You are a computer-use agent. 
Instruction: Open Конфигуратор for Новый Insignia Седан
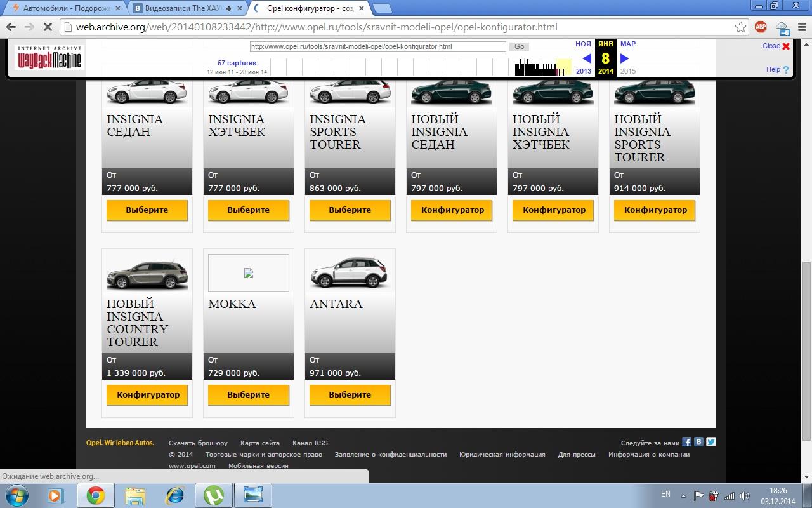click(x=452, y=210)
